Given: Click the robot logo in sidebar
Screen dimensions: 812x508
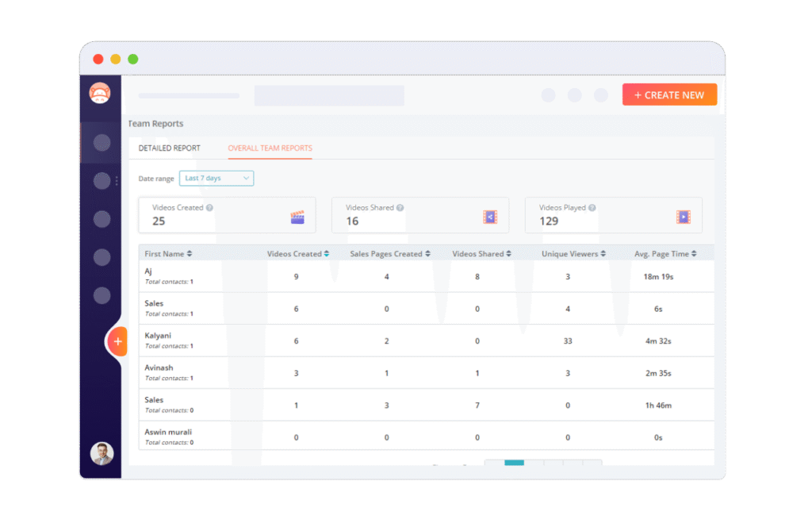Looking at the screenshot, I should [100, 94].
